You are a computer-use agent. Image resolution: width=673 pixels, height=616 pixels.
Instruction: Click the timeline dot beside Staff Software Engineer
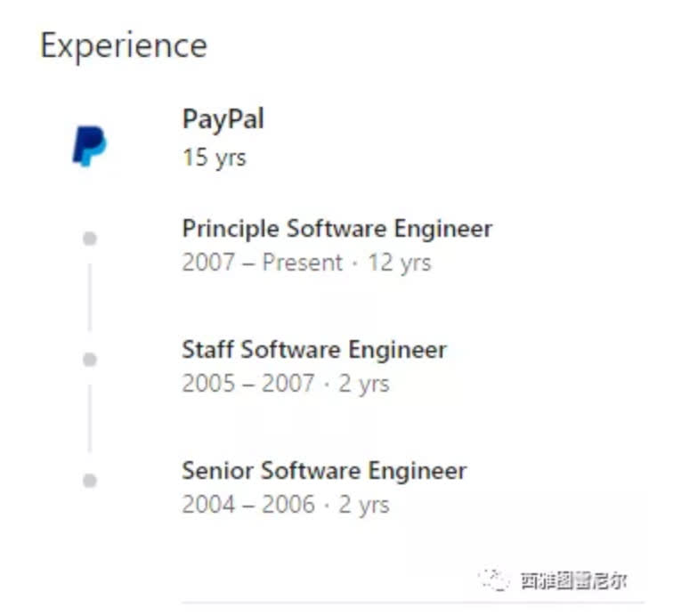point(89,360)
